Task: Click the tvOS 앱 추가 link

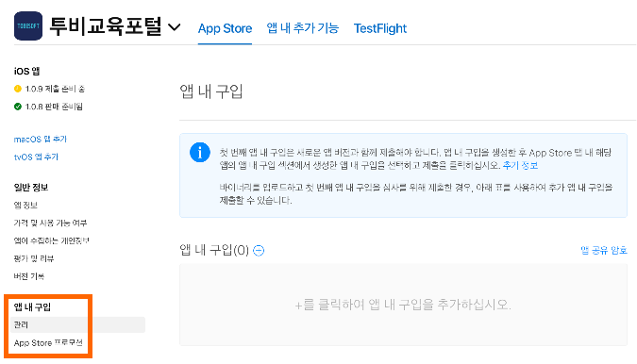Action: click(36, 157)
